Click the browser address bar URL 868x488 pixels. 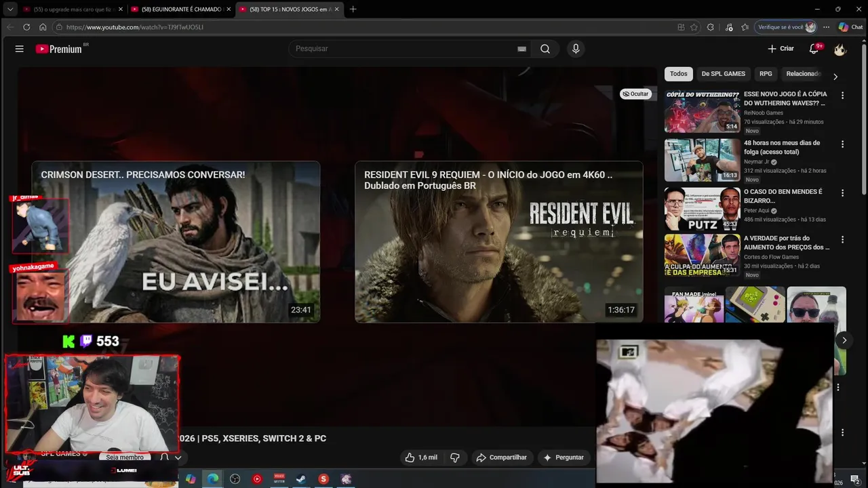click(134, 27)
